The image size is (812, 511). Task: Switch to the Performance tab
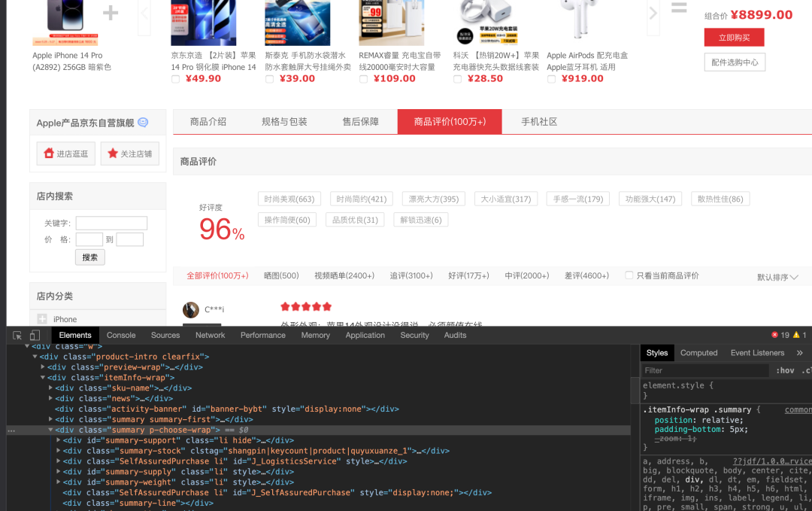coord(263,336)
